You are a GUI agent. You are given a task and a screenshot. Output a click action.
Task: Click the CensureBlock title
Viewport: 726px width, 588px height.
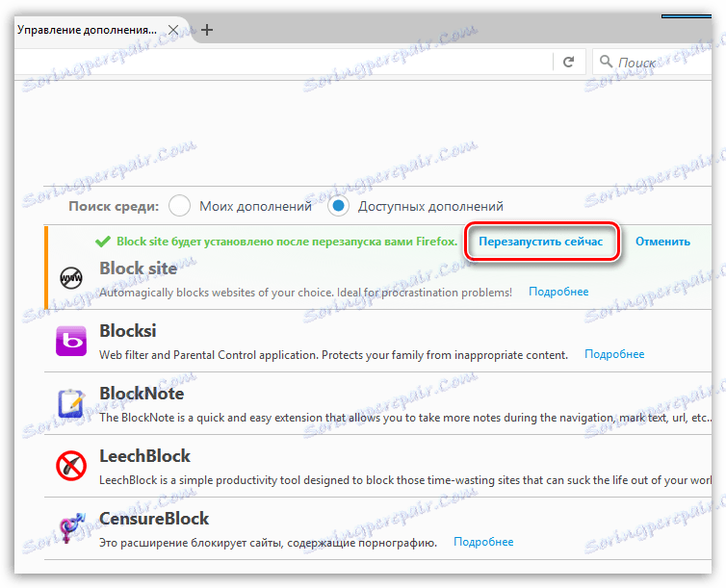click(x=154, y=519)
